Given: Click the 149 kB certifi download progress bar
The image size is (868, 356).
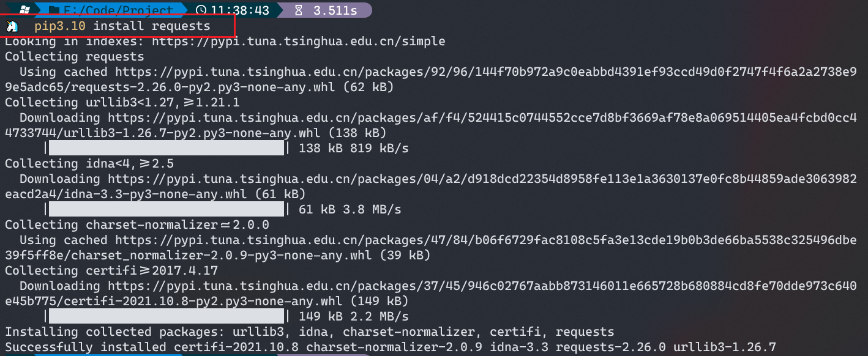Looking at the screenshot, I should pos(166,316).
